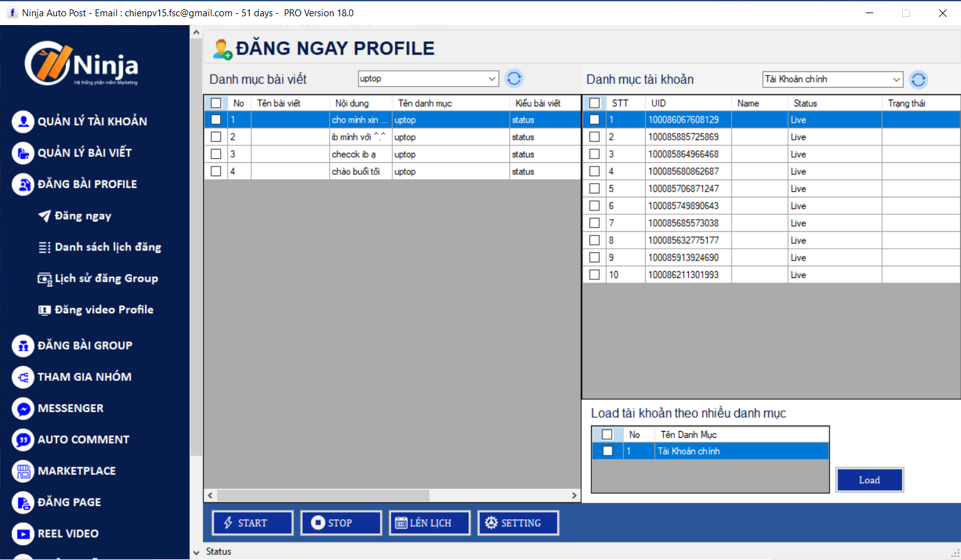961x560 pixels.
Task: Check post row 2 'ib mình với'
Action: tap(216, 137)
